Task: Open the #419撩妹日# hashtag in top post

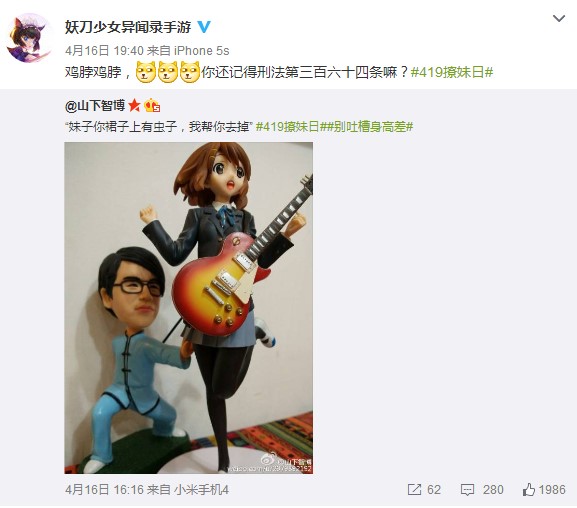Action: [x=452, y=72]
